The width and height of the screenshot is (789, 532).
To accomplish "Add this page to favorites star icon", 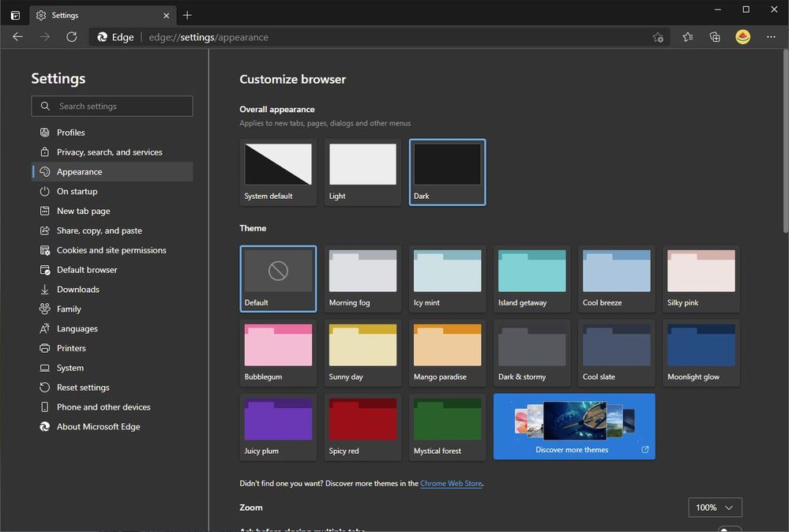I will [658, 37].
